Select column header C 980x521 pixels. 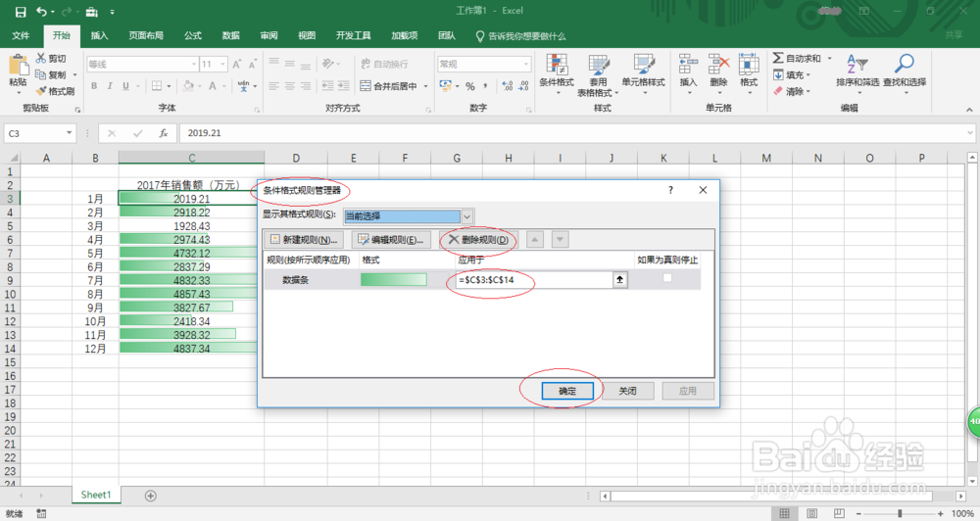pyautogui.click(x=192, y=158)
